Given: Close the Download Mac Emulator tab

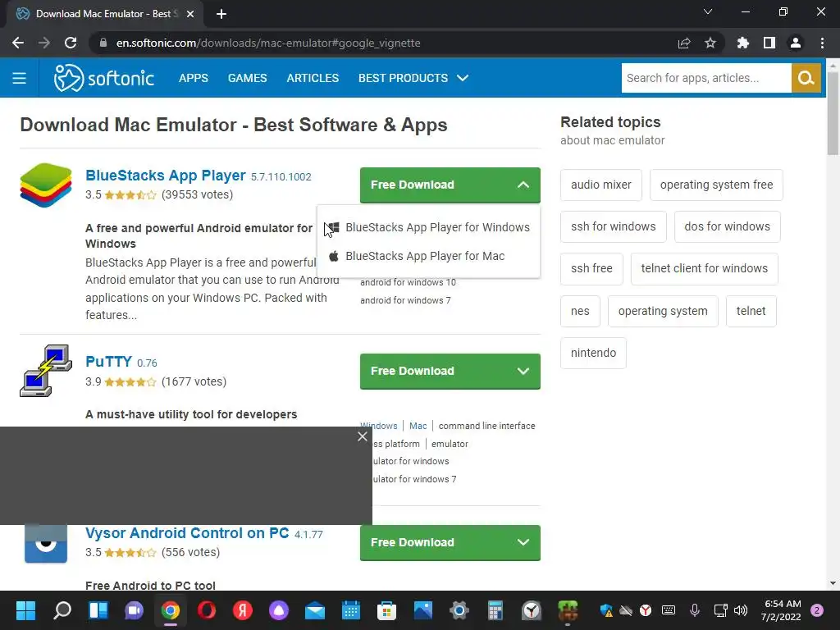Looking at the screenshot, I should tap(190, 14).
